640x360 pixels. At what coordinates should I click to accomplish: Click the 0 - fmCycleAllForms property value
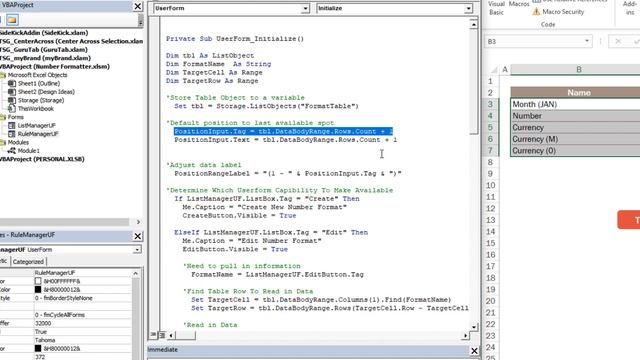click(60, 315)
